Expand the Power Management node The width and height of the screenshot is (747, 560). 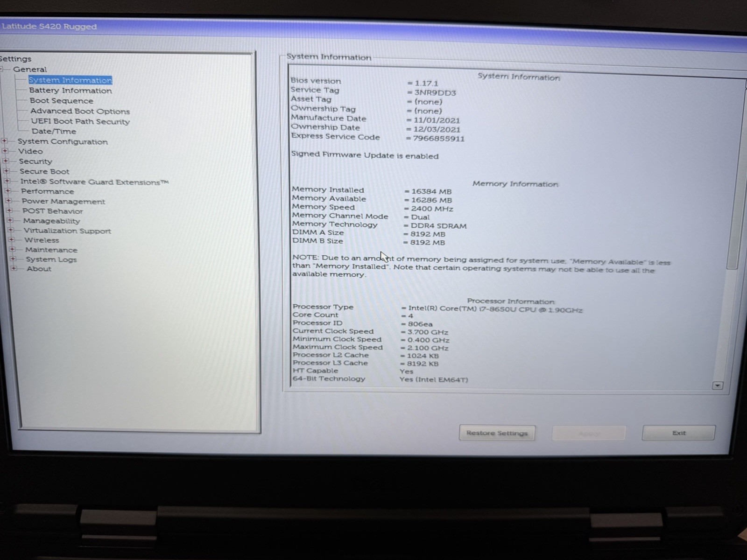point(8,201)
